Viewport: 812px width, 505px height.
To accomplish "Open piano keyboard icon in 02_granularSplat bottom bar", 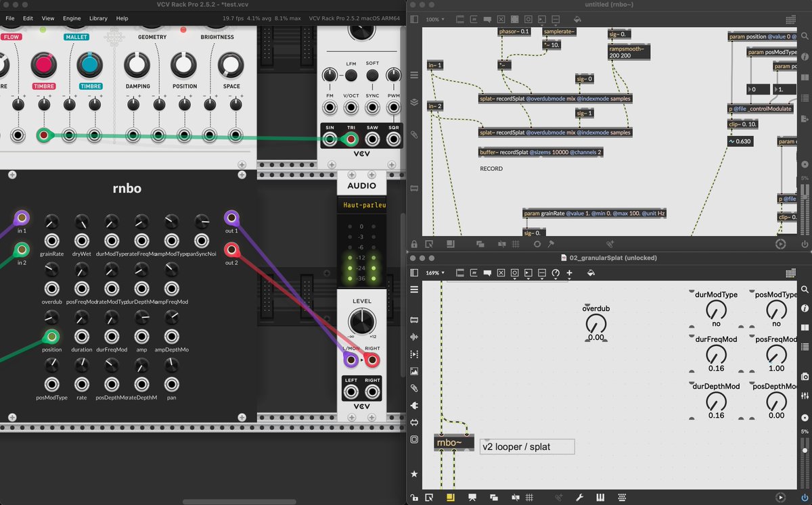I will click(x=600, y=498).
